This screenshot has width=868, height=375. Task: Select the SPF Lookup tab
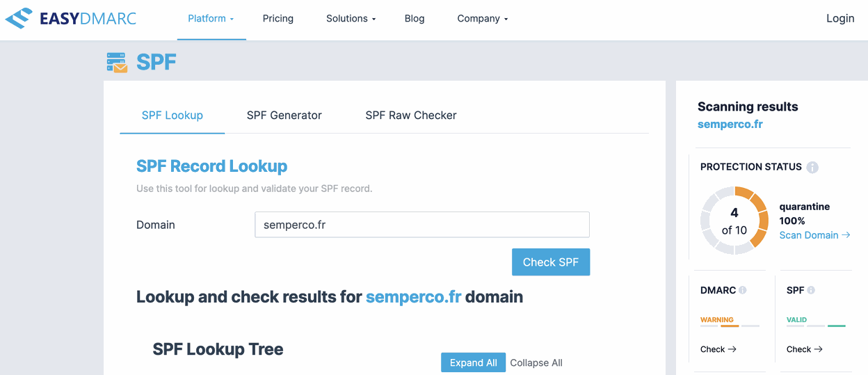[172, 115]
